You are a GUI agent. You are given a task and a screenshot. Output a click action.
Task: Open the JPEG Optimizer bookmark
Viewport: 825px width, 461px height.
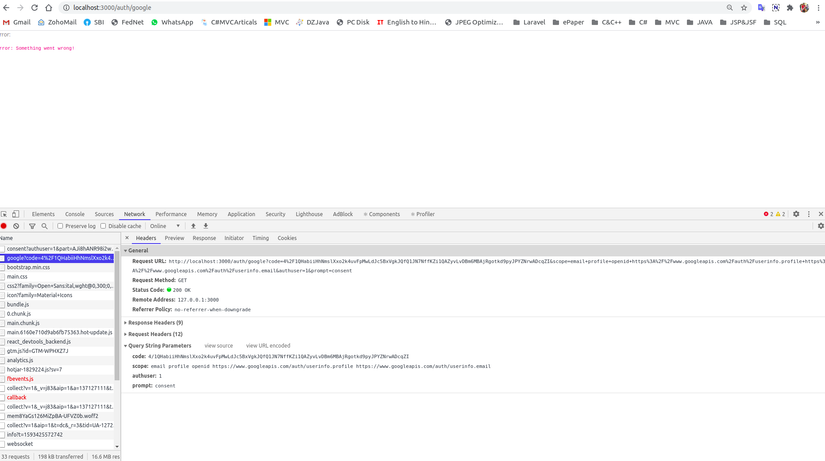click(x=474, y=22)
